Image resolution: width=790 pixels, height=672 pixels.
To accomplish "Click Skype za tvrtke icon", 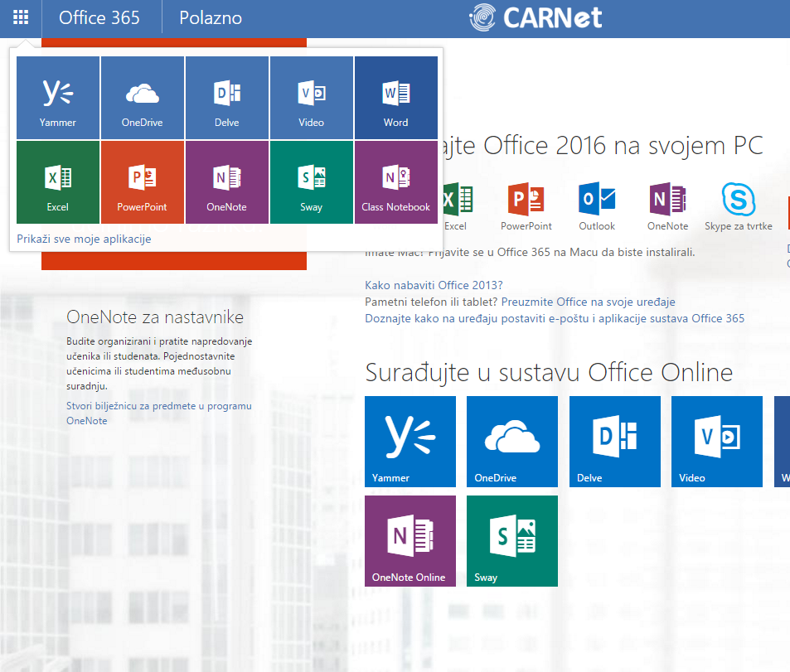I will coord(738,205).
